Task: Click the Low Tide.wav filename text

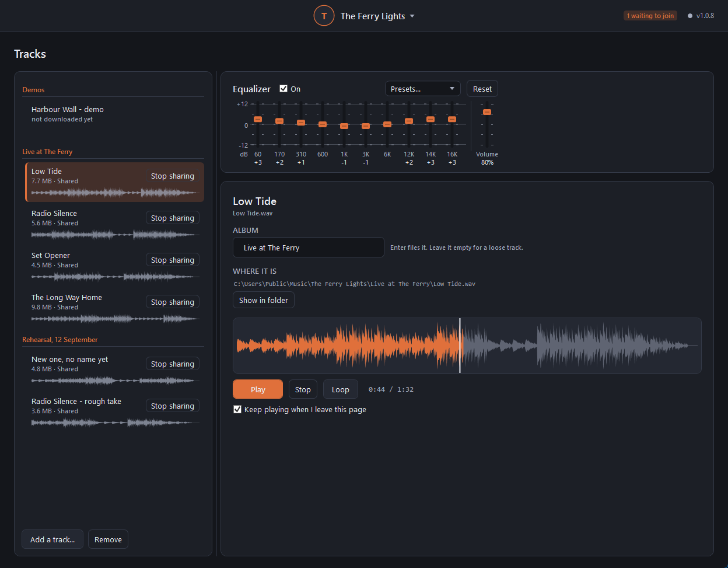Action: click(x=253, y=213)
